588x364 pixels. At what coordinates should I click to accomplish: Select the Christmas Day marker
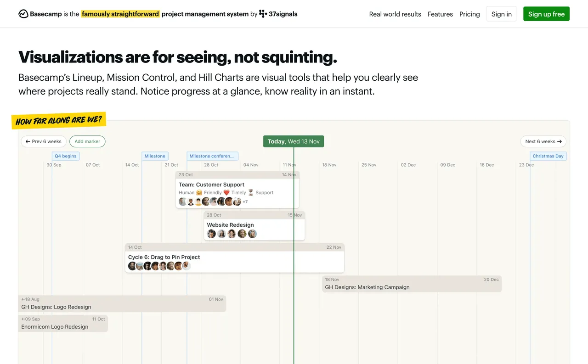[x=548, y=156]
